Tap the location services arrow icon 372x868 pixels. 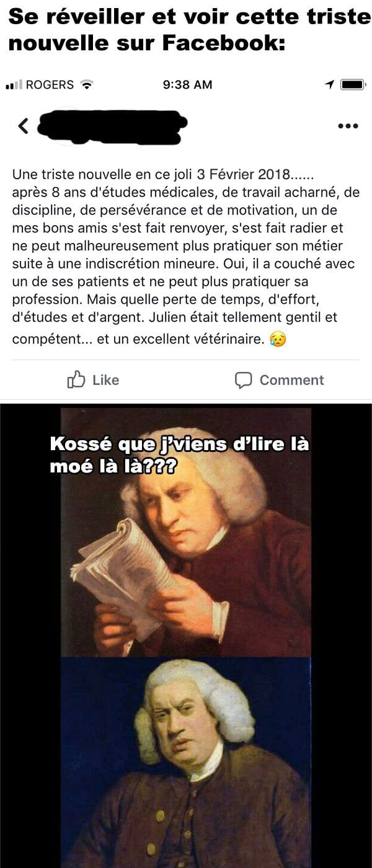click(x=329, y=84)
